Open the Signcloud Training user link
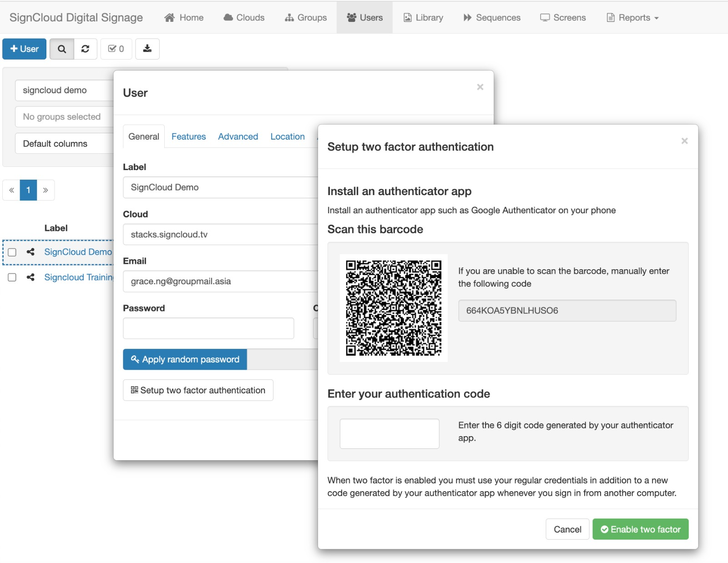Image resolution: width=728 pixels, height=563 pixels. click(79, 277)
